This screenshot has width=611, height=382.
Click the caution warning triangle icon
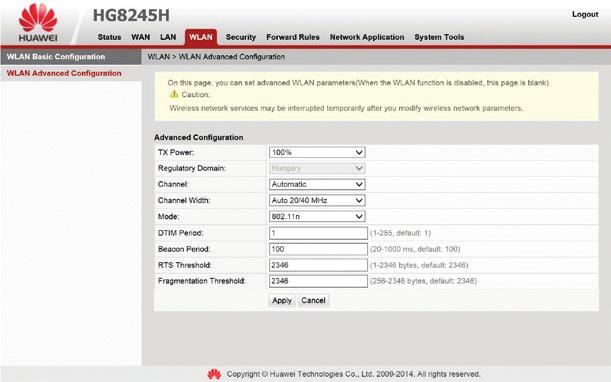pyautogui.click(x=174, y=94)
